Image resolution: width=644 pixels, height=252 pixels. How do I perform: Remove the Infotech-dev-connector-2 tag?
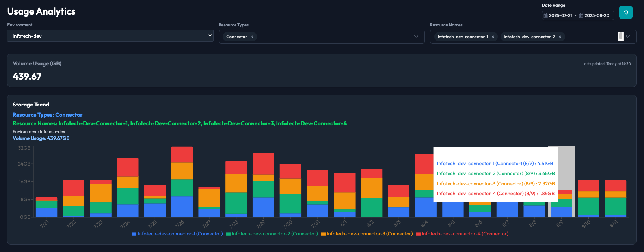560,37
